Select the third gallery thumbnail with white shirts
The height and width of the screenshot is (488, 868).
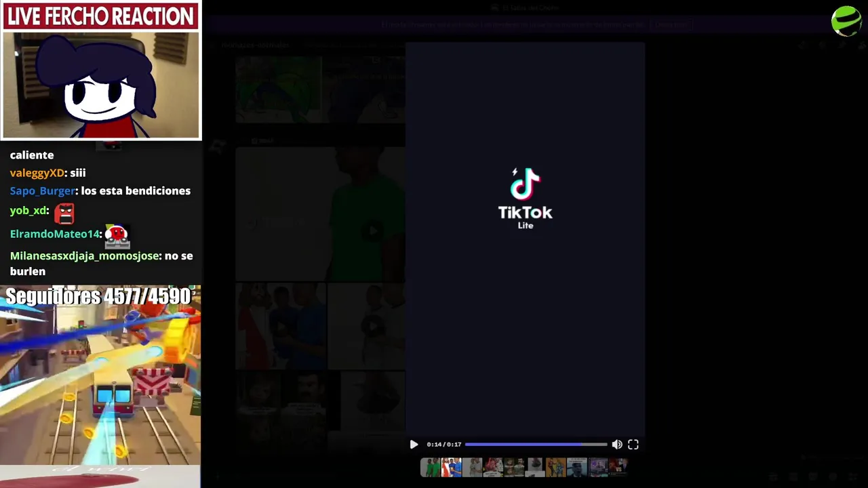pyautogui.click(x=472, y=467)
